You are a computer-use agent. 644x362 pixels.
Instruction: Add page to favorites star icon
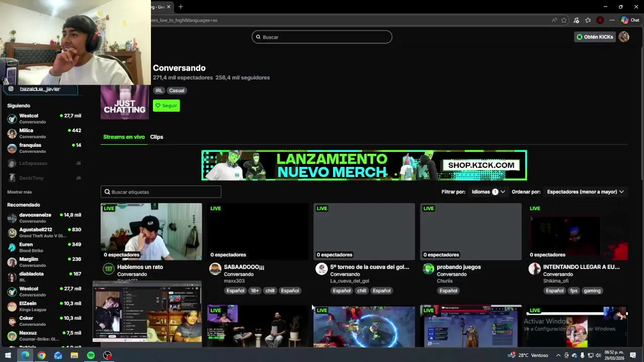tap(564, 20)
